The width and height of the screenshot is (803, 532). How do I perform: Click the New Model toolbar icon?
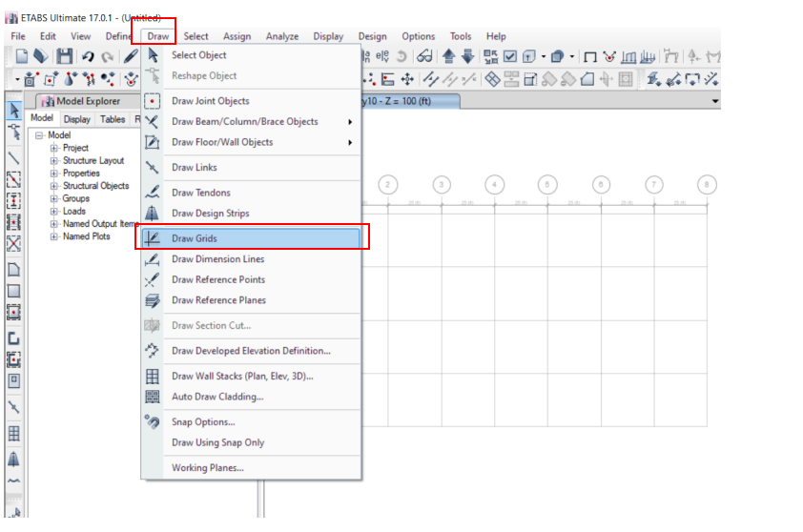tap(22, 56)
